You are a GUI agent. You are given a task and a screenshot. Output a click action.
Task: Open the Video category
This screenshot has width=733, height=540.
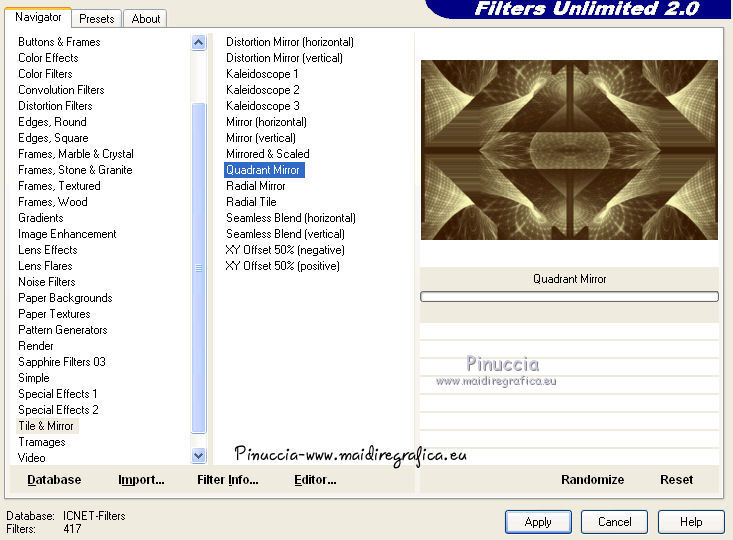click(x=32, y=458)
